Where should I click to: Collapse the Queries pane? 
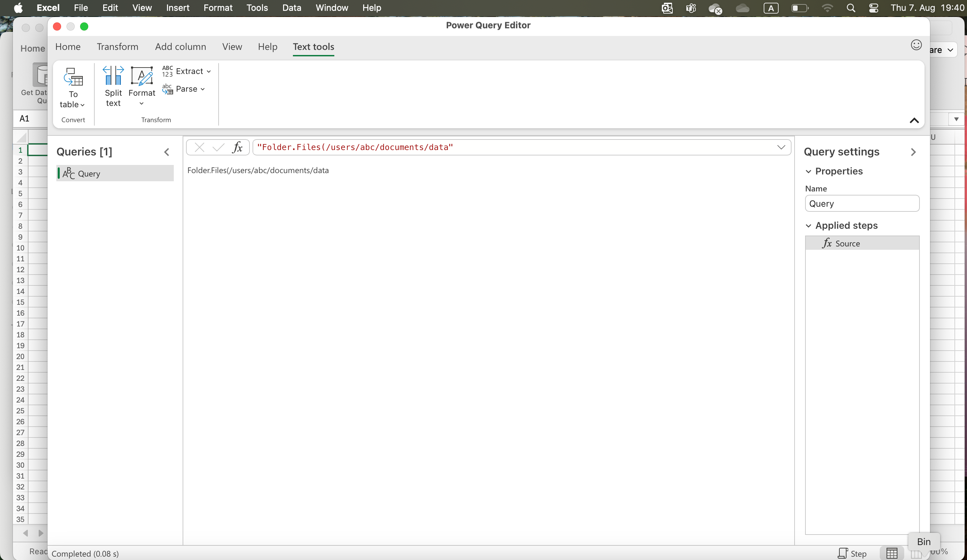point(167,152)
